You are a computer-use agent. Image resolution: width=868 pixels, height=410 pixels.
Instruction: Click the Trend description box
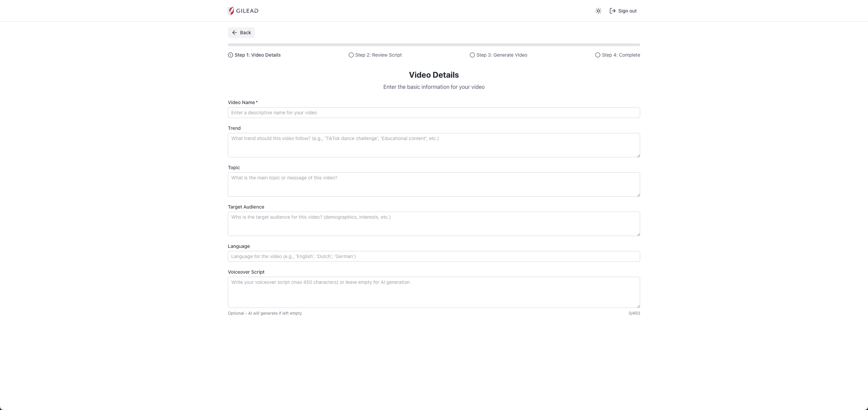(x=433, y=145)
